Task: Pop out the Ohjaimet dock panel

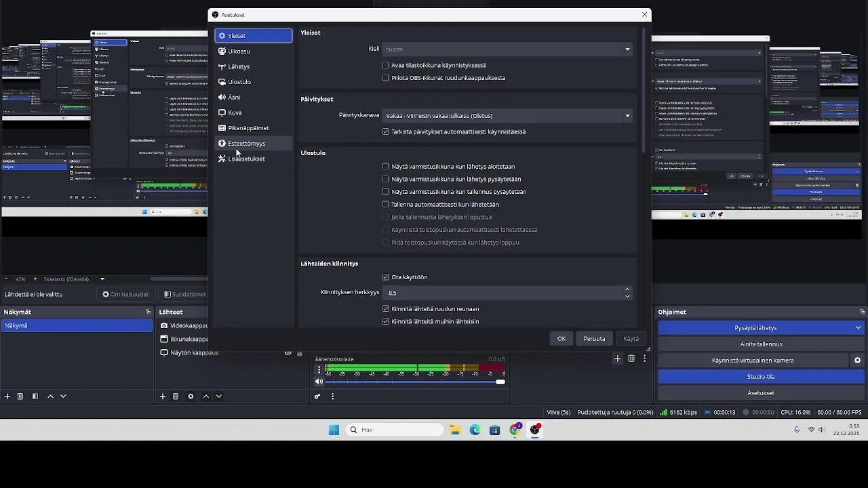Action: [862, 312]
